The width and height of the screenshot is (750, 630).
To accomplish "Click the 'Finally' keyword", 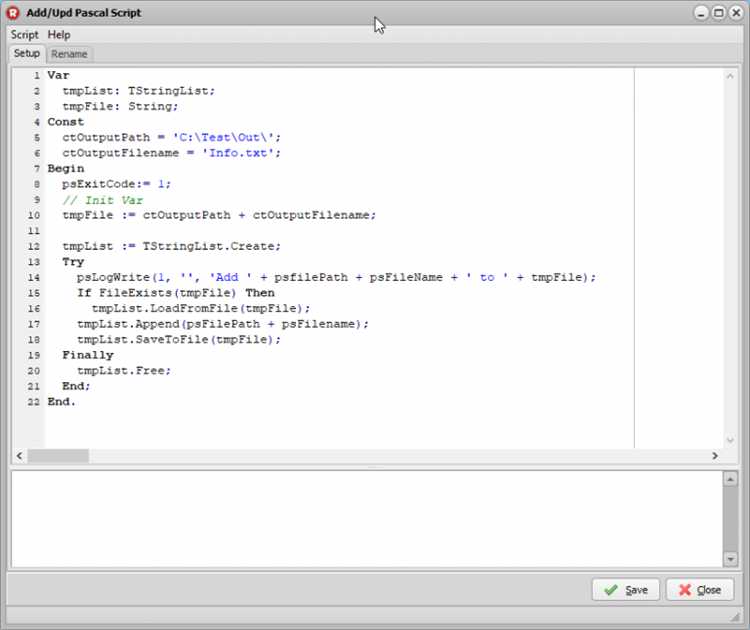I will tap(88, 355).
